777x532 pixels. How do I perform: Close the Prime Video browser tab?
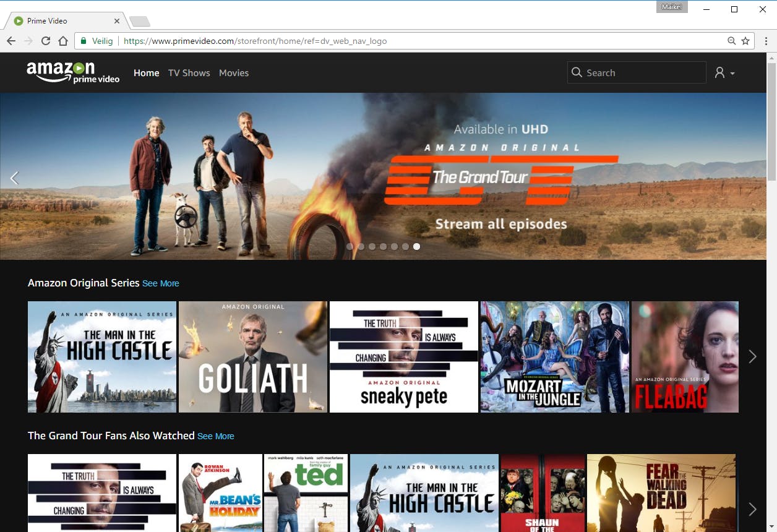pos(117,20)
